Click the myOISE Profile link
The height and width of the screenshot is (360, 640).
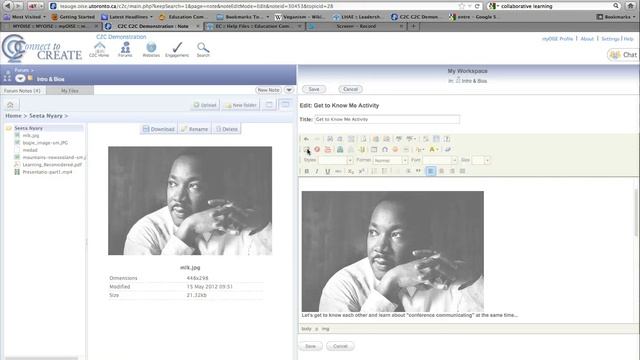(558, 39)
